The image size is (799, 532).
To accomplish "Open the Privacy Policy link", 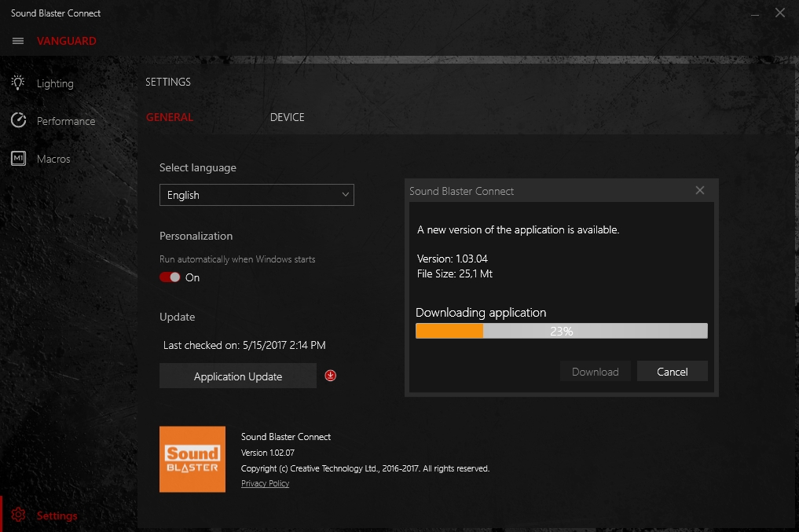I will point(265,483).
